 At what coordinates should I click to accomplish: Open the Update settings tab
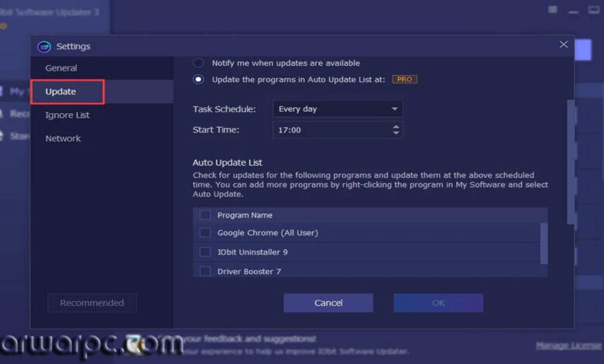click(101, 91)
